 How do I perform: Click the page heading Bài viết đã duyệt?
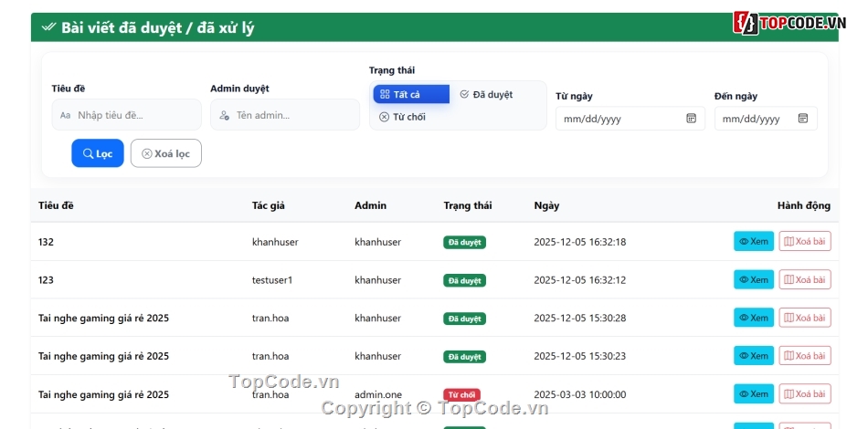click(x=158, y=27)
